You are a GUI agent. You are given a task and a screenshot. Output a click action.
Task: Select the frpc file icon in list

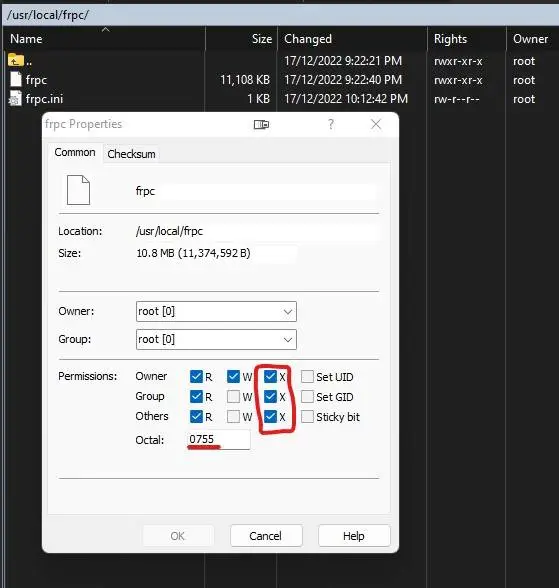click(x=16, y=80)
